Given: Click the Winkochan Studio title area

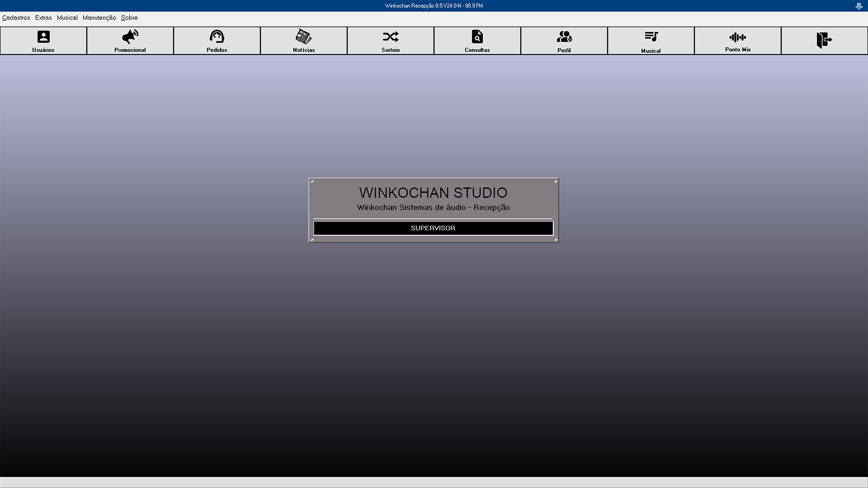Looking at the screenshot, I should pos(434,192).
